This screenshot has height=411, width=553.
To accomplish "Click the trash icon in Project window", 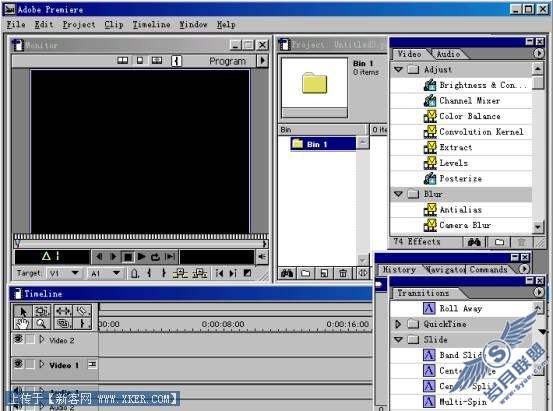I will pyautogui.click(x=343, y=273).
